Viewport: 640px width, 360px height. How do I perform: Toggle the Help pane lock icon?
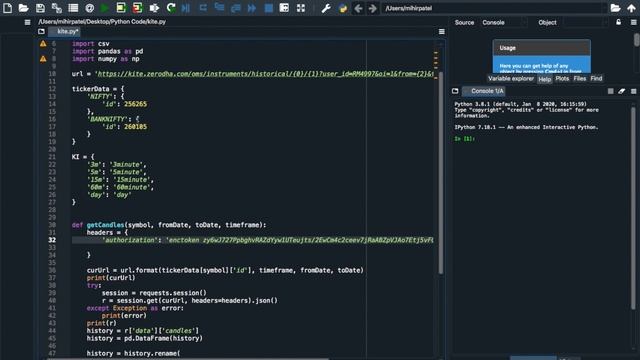[618, 22]
